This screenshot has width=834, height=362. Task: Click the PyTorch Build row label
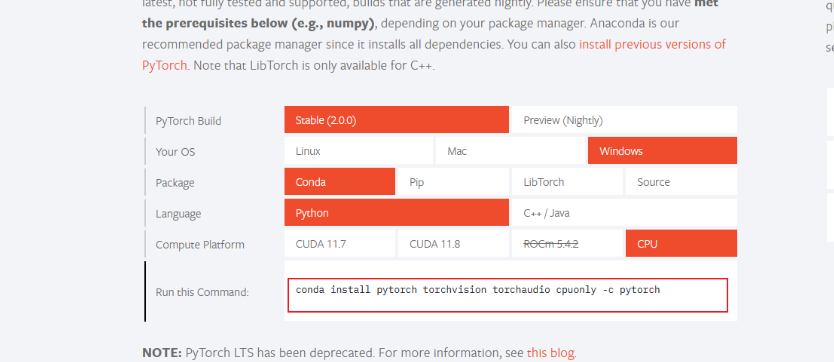click(x=188, y=121)
